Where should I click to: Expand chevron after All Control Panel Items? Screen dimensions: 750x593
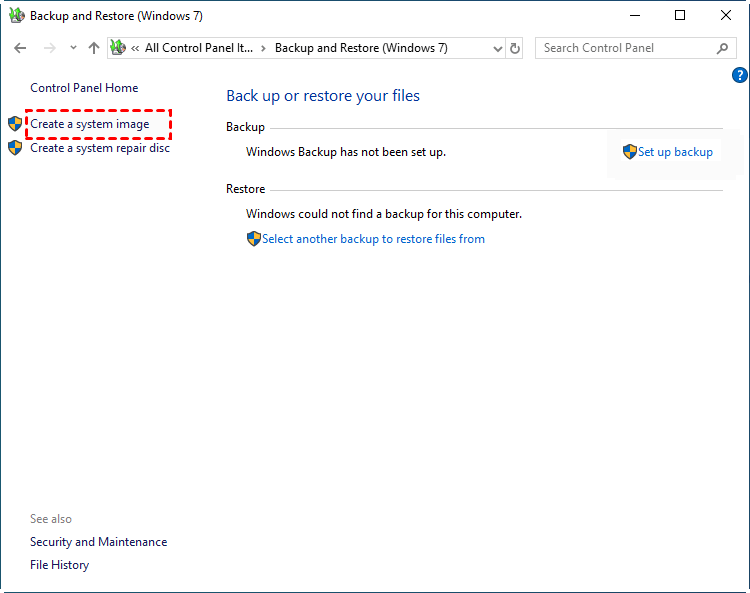coord(264,48)
